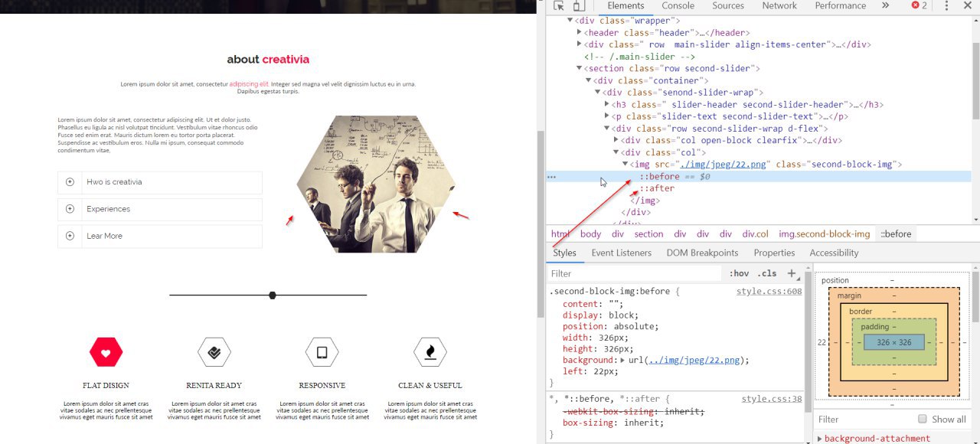Close the DevTools panel

tap(968, 5)
